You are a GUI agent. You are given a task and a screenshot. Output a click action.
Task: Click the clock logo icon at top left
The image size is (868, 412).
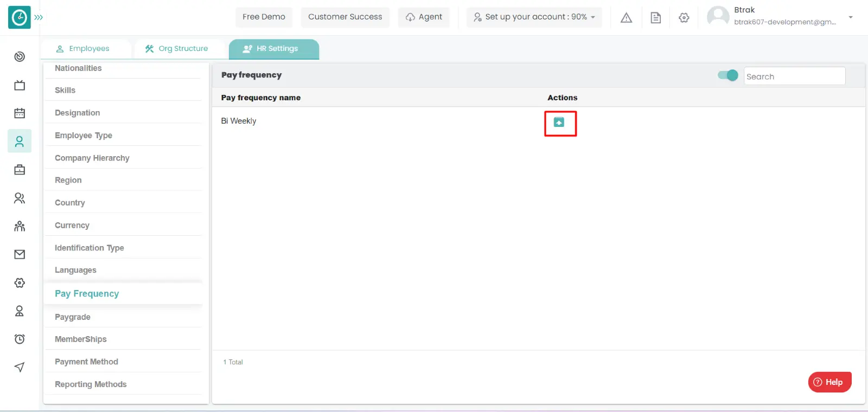(x=20, y=17)
